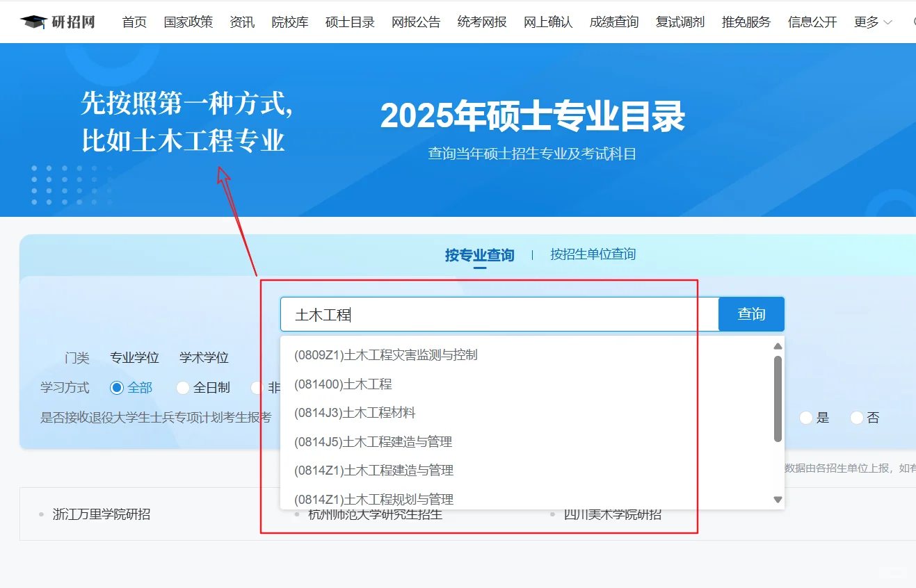This screenshot has height=588, width=916.
Task: Click 首页 in the navigation bar
Action: [134, 22]
